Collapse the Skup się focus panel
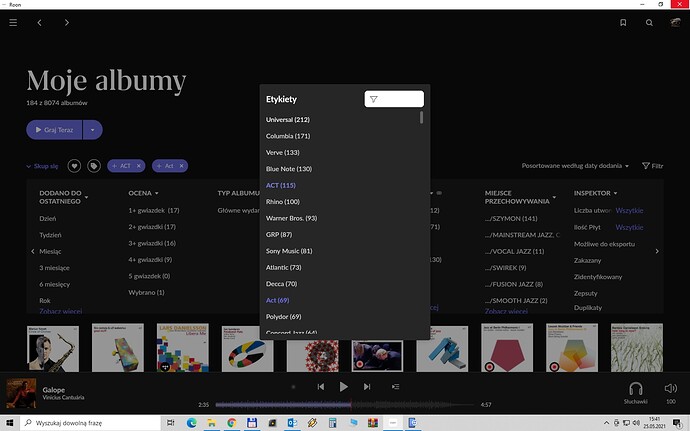Image resolution: width=690 pixels, height=431 pixels. (x=42, y=166)
